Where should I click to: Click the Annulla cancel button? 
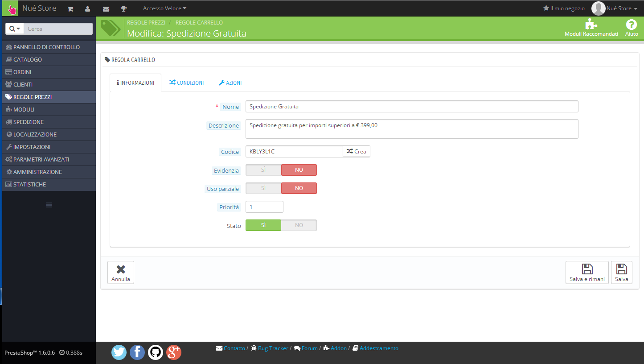(x=121, y=273)
